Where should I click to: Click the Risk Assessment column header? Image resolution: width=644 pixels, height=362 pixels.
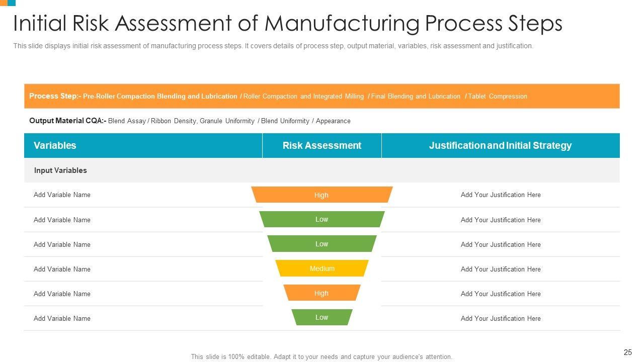(x=321, y=145)
